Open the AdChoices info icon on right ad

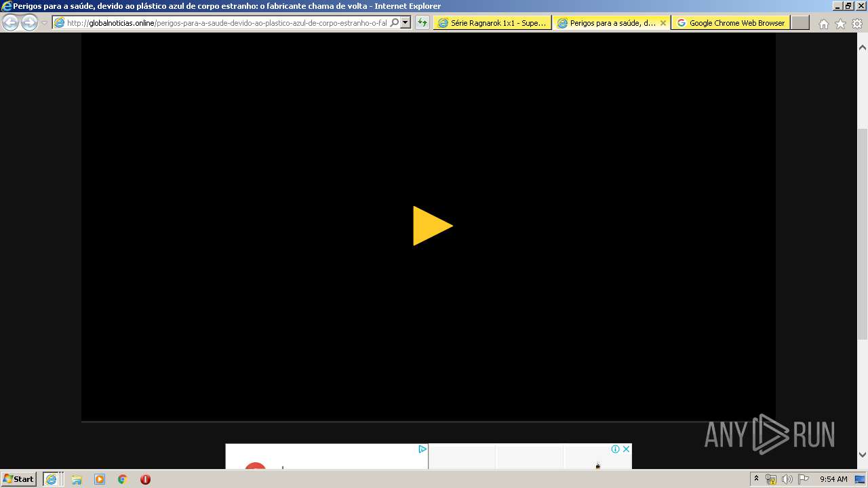coord(615,449)
